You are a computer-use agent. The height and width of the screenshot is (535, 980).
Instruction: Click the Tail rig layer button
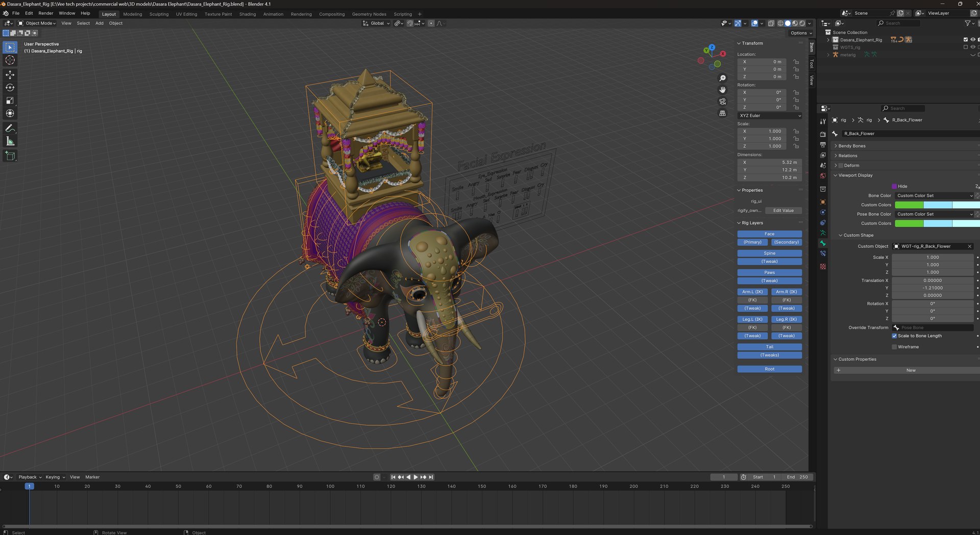[770, 347]
